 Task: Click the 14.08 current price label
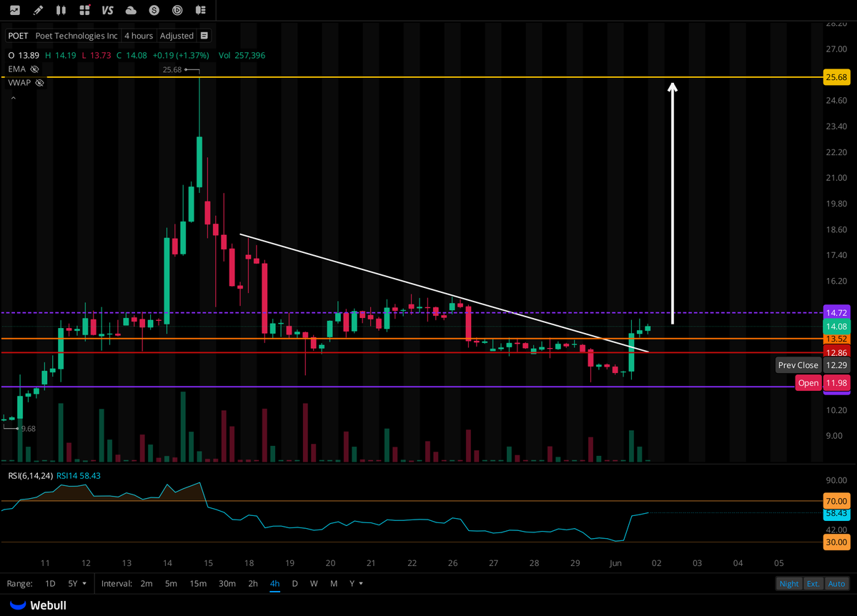tap(836, 327)
